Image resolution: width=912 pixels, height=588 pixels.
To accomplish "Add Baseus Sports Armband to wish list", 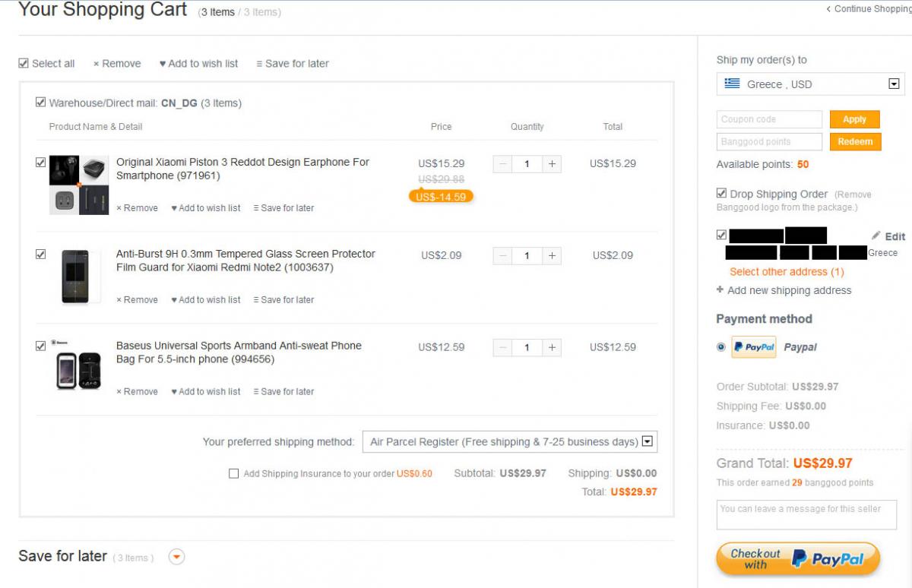I will (206, 392).
